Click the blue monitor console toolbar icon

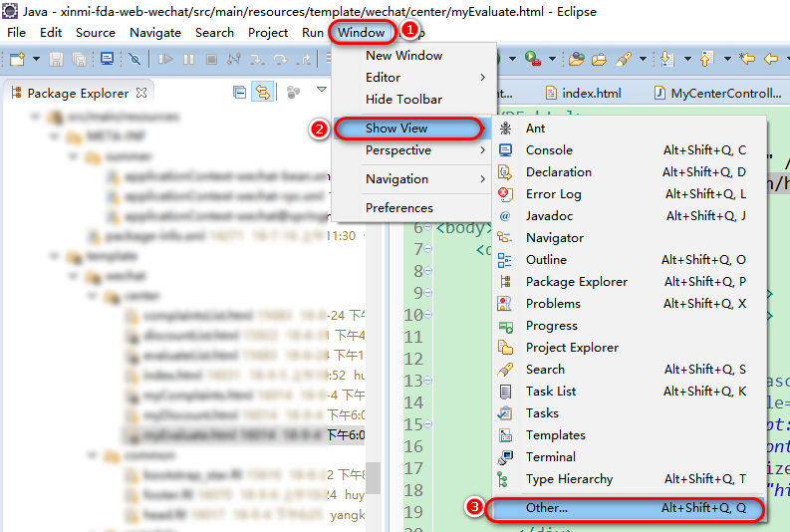click(x=107, y=59)
